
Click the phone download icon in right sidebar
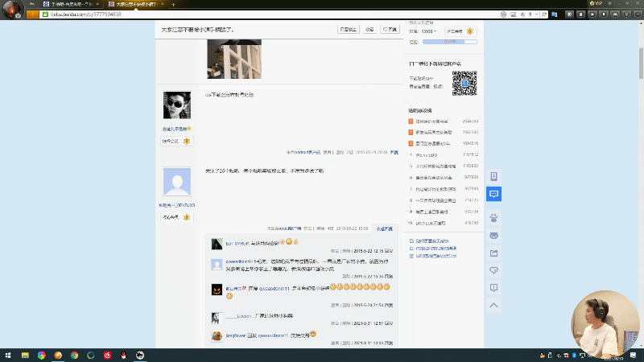(493, 176)
